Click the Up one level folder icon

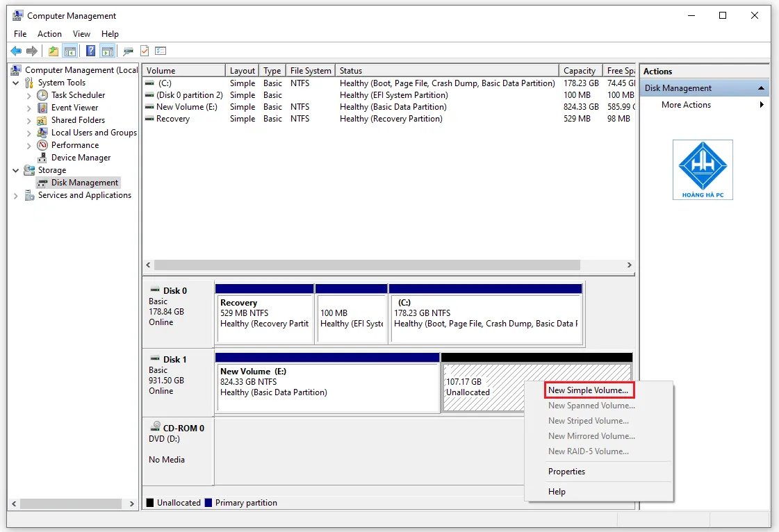click(x=53, y=51)
